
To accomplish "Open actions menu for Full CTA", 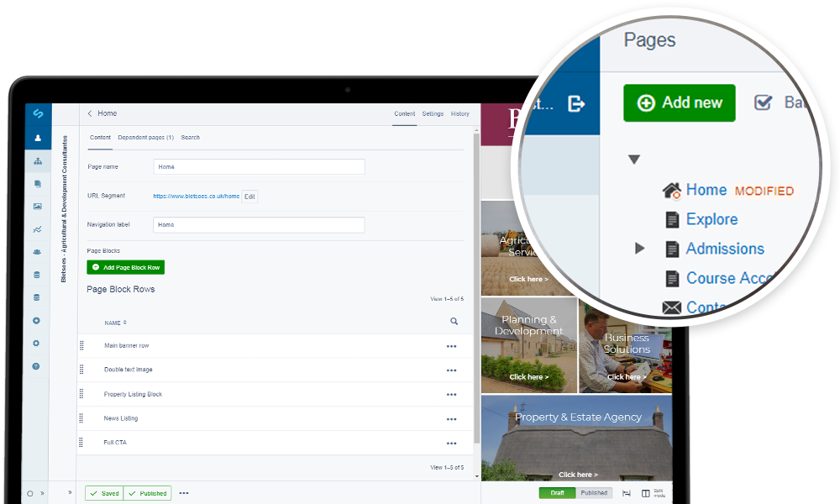I will 452,444.
